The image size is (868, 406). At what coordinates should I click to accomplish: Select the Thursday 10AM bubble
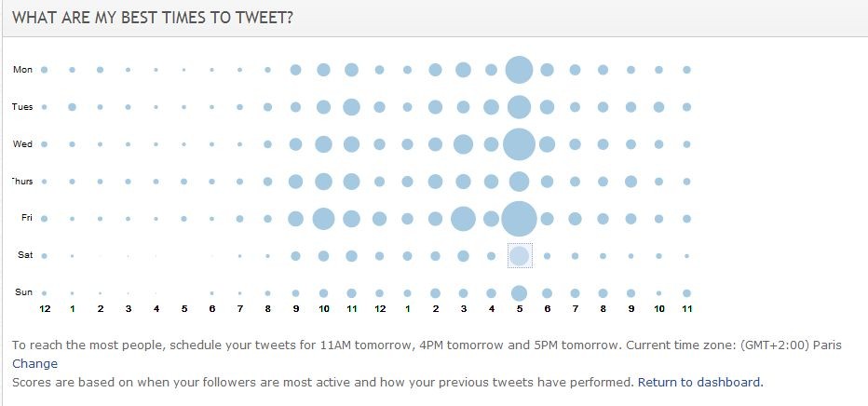tap(323, 182)
